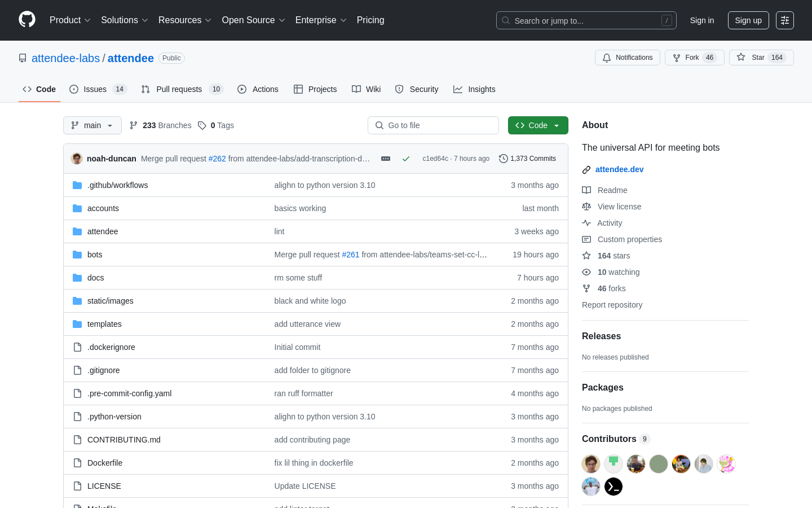This screenshot has height=508, width=812.
Task: Open the Pull requests tab
Action: click(182, 89)
